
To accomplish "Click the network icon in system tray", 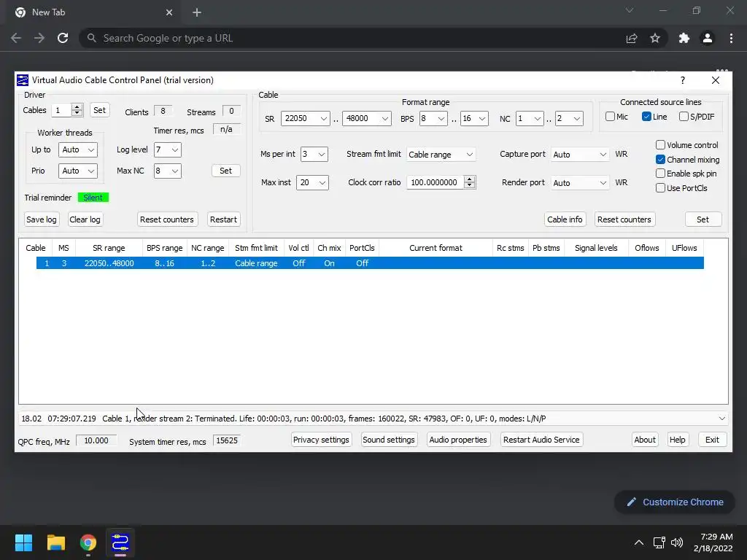I will pos(659,542).
